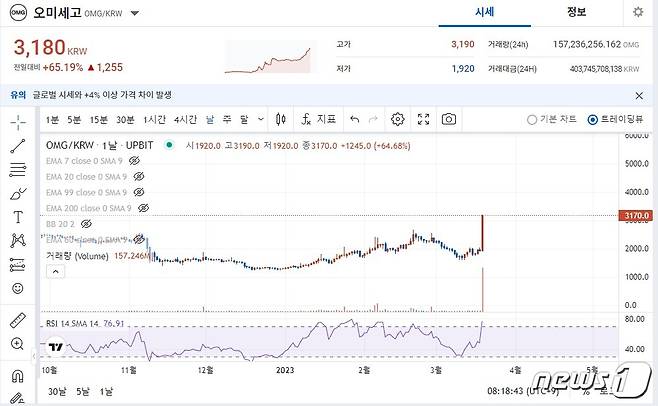Set date range to 1날

(106, 392)
